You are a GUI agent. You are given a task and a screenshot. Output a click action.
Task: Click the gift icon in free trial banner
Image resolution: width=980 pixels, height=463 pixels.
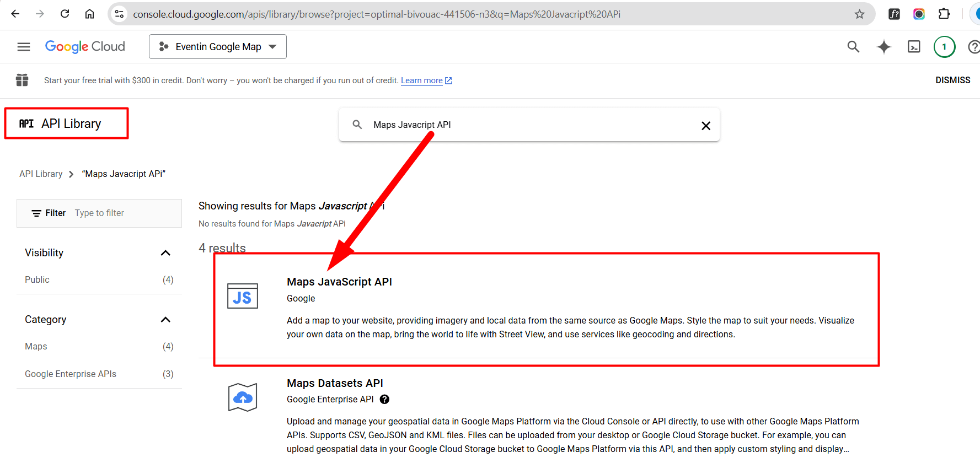pos(22,80)
